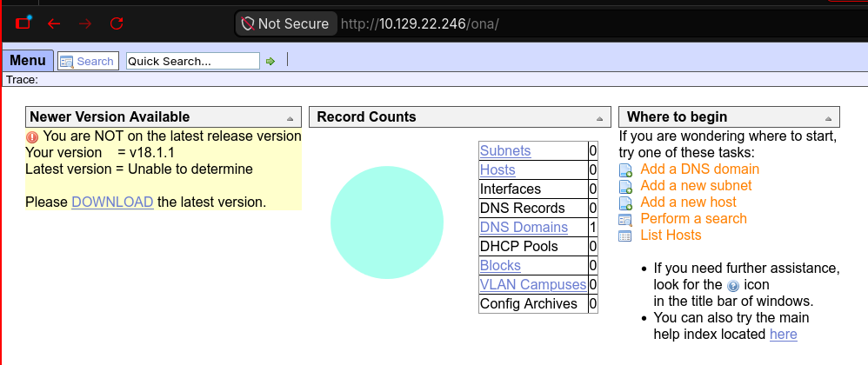Click the Config Archives row text
The image size is (868, 365).
(x=529, y=303)
